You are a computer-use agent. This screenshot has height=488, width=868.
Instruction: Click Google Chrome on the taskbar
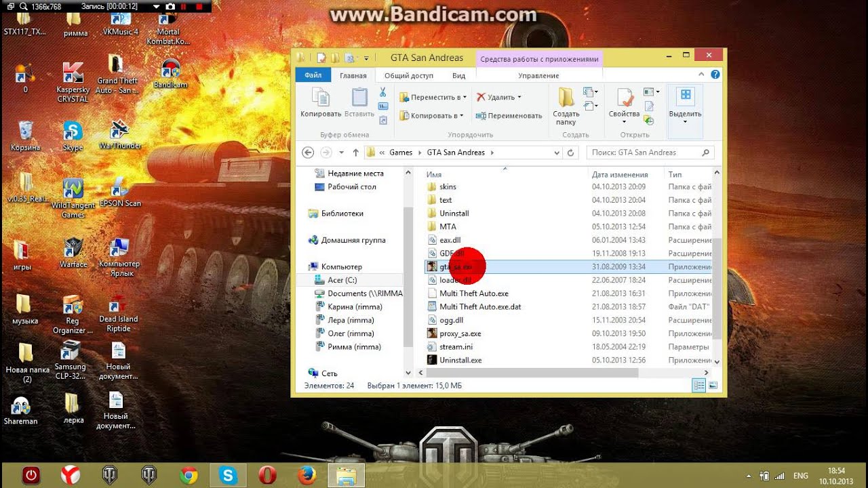[x=189, y=476]
